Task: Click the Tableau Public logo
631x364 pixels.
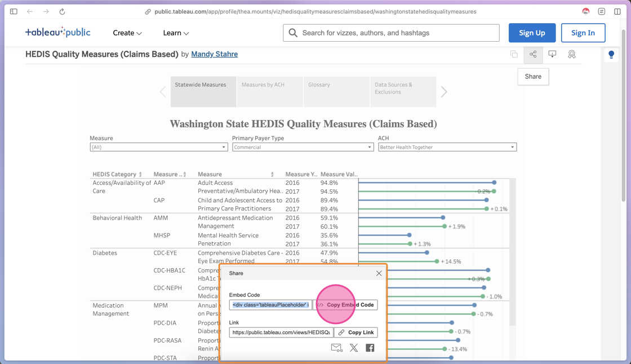Action: (x=58, y=32)
